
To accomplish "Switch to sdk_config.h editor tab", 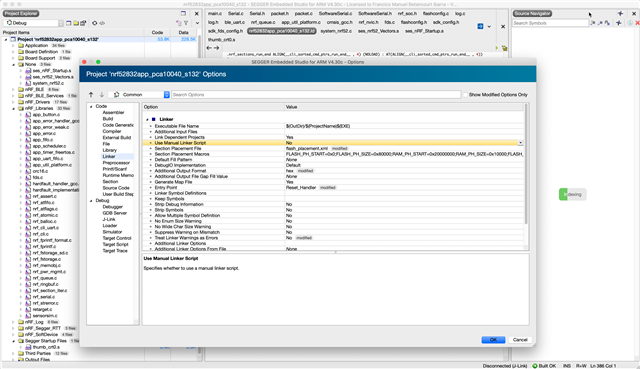I will [x=446, y=22].
